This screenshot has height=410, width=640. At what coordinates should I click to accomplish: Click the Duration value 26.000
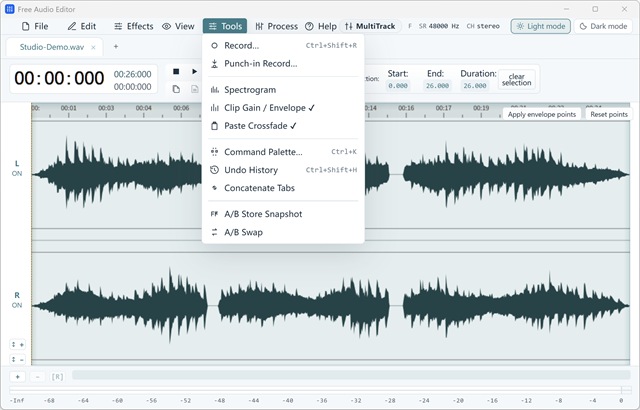tap(475, 86)
